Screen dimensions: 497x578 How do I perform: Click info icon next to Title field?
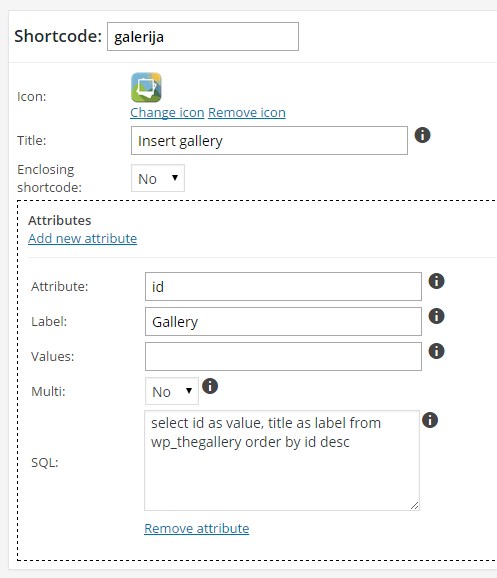pyautogui.click(x=423, y=135)
